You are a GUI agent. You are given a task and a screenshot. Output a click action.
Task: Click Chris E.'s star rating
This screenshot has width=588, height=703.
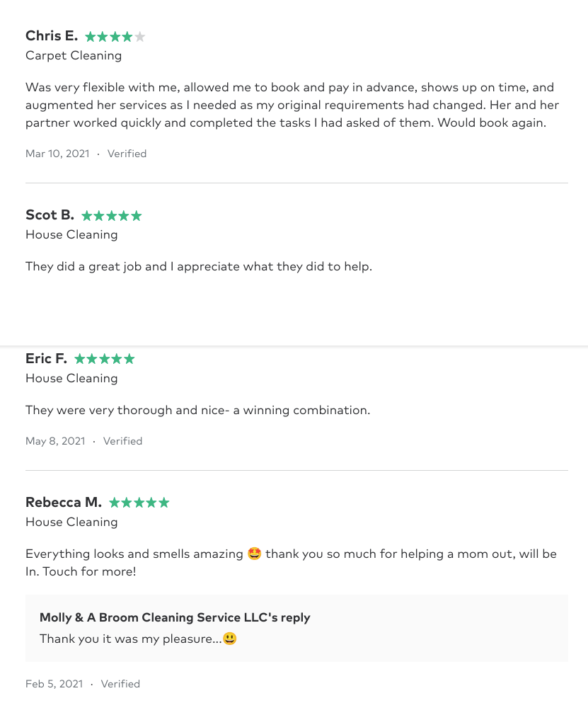115,37
